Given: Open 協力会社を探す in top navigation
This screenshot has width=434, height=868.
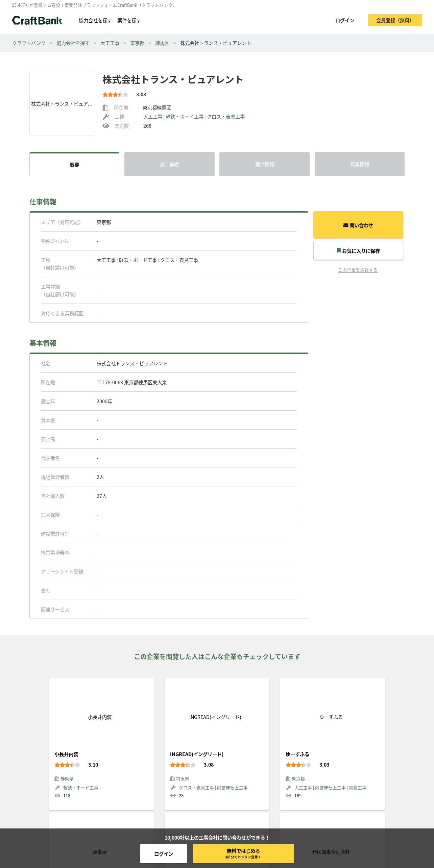Looking at the screenshot, I should [x=95, y=21].
